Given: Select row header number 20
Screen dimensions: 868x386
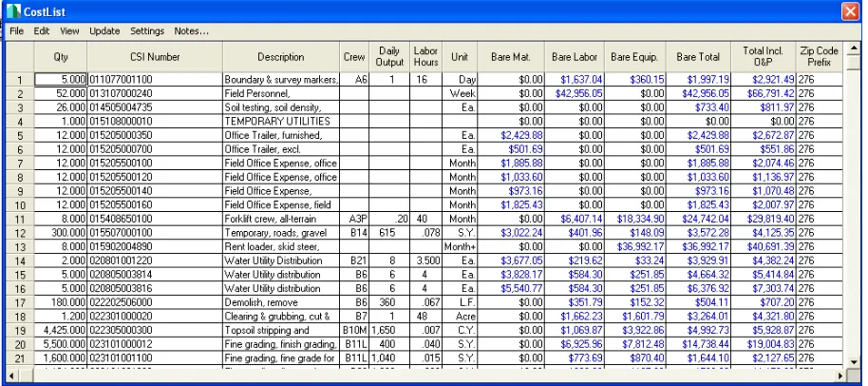Looking at the screenshot, I should pyautogui.click(x=20, y=344).
